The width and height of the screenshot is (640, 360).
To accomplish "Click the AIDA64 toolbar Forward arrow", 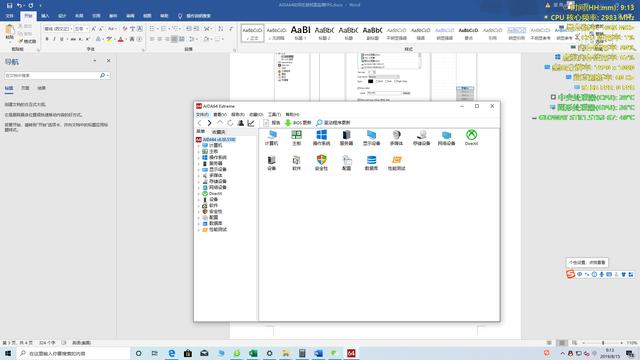I will (x=209, y=123).
